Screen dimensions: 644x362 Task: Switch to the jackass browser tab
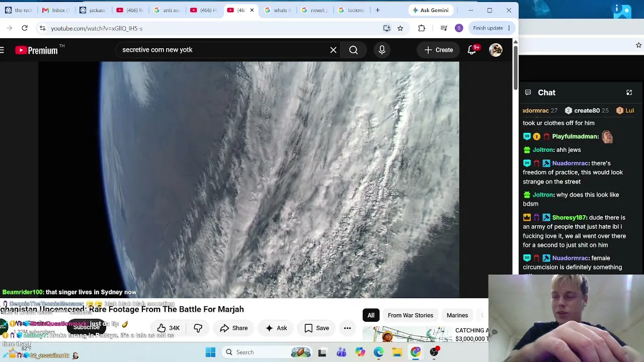click(93, 10)
